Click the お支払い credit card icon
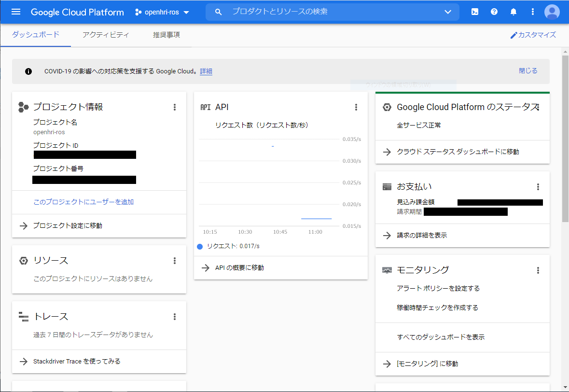 (x=387, y=187)
